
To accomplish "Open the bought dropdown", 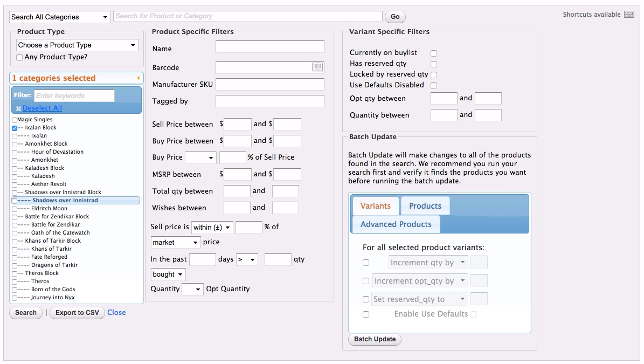I will [x=168, y=274].
